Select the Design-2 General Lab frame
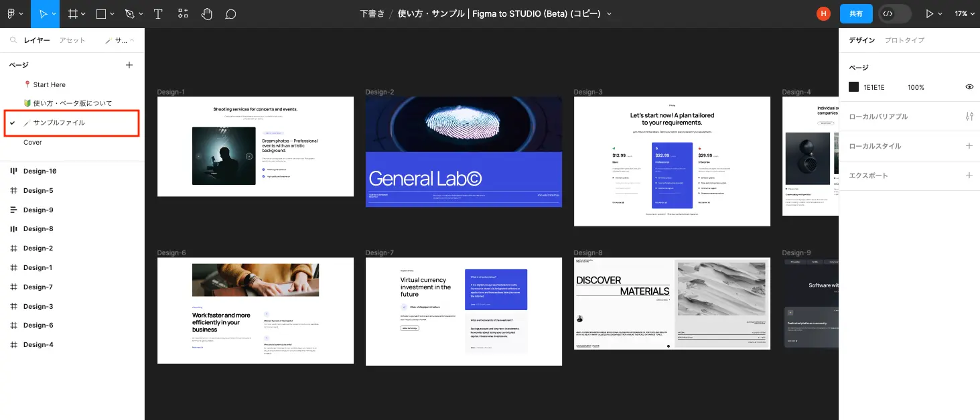980x420 pixels. pos(464,152)
